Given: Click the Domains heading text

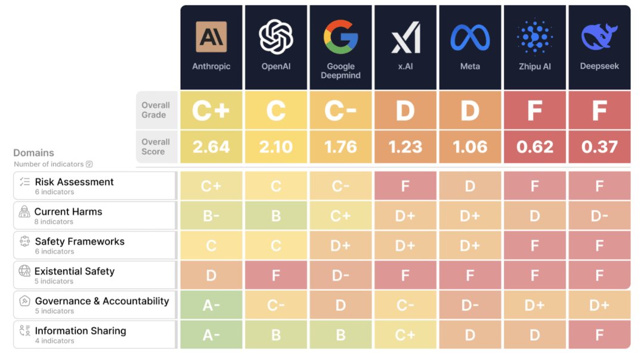Looking at the screenshot, I should click(33, 153).
